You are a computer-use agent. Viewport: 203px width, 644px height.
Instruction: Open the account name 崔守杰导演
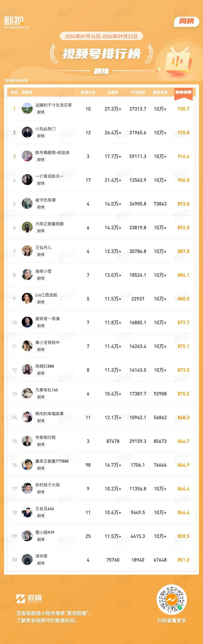45,200
